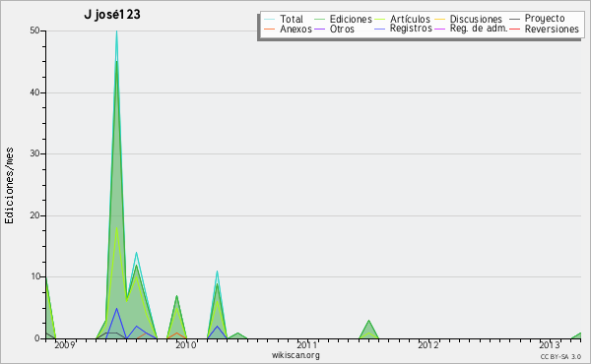Screen dimensions: 591x364
Task: Click the cyan Total legend line swatch
Action: tap(270, 19)
